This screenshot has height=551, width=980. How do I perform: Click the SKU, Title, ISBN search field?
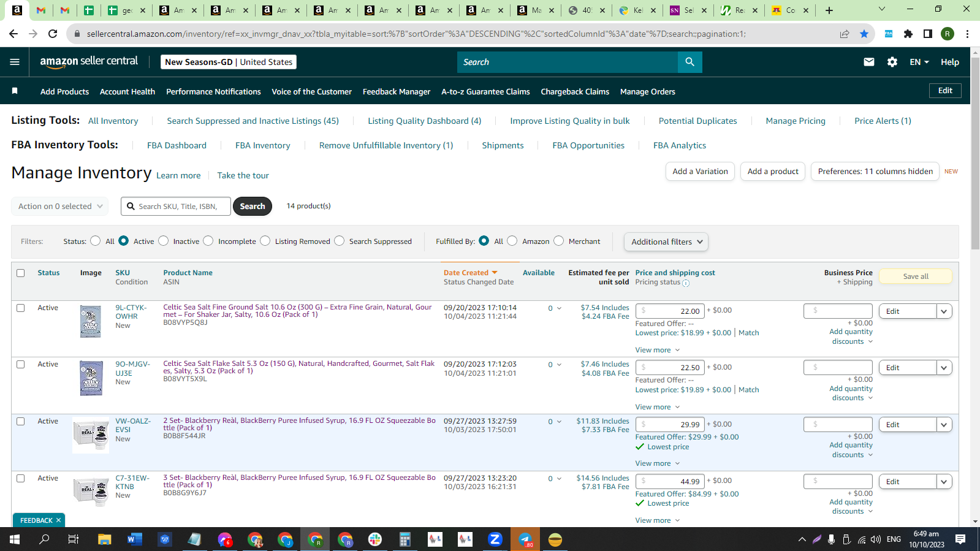pos(176,207)
